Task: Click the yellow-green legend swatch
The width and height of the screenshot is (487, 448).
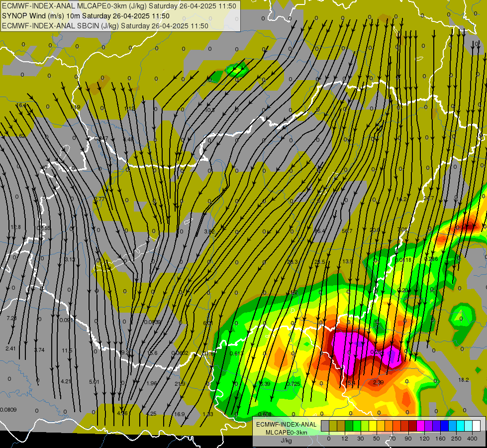Action: (365, 426)
